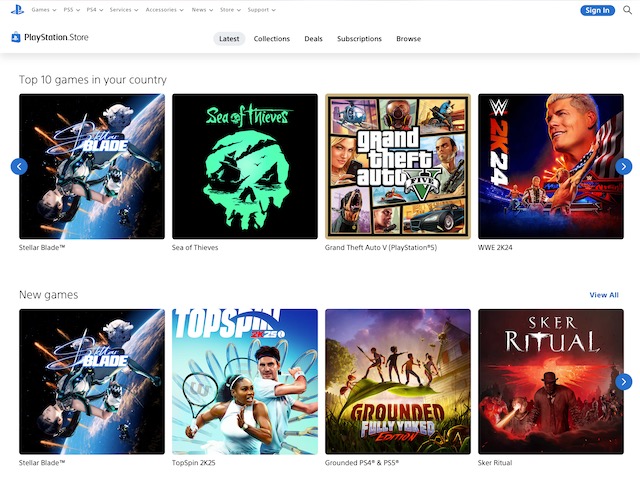Select the Sker Ritual game thumbnail
Screen dimensions: 640x480
point(551,381)
